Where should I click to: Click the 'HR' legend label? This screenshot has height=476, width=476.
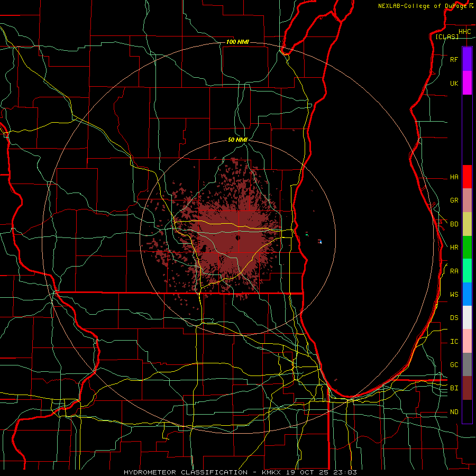(x=454, y=248)
